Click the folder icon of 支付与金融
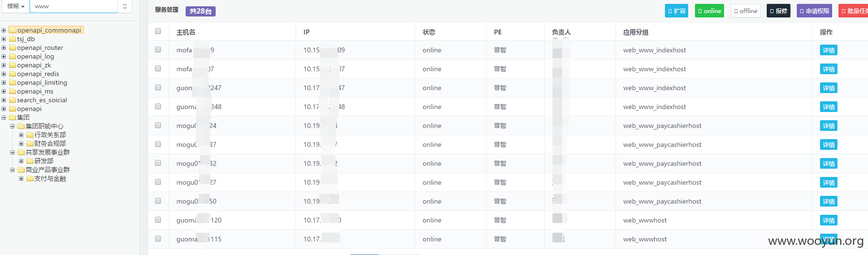The image size is (868, 255). point(30,178)
